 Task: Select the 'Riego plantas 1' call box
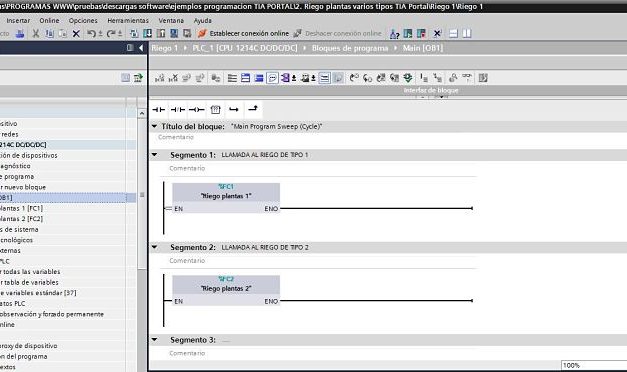[226, 198]
